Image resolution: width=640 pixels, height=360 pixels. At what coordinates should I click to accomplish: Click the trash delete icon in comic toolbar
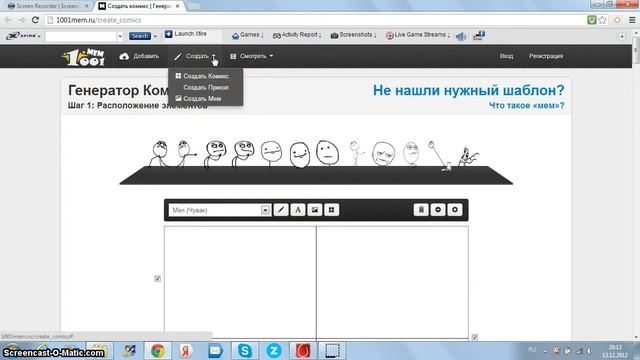tap(421, 210)
